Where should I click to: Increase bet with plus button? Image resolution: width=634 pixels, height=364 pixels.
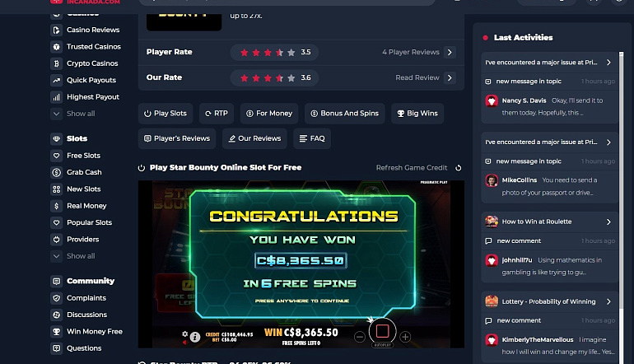coord(405,337)
